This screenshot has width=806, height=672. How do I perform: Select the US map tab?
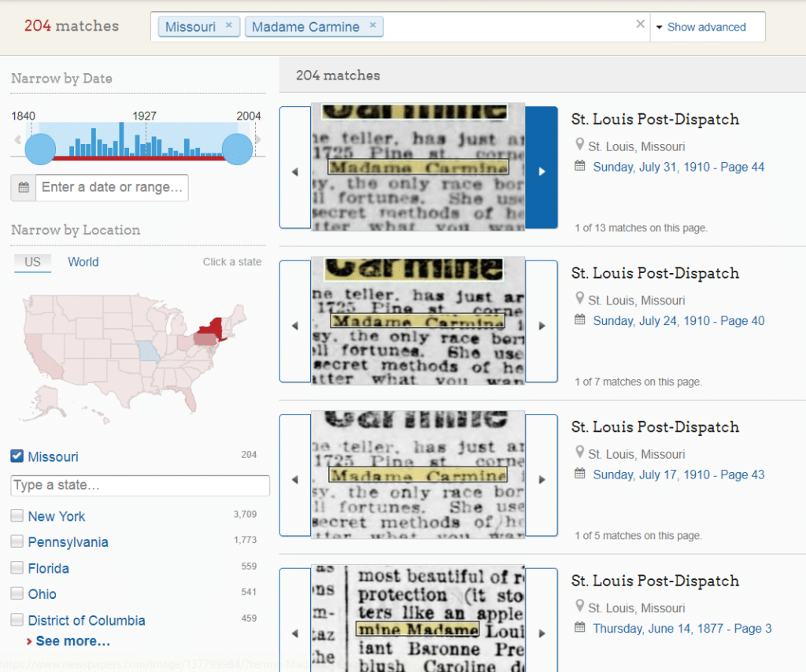click(x=32, y=262)
